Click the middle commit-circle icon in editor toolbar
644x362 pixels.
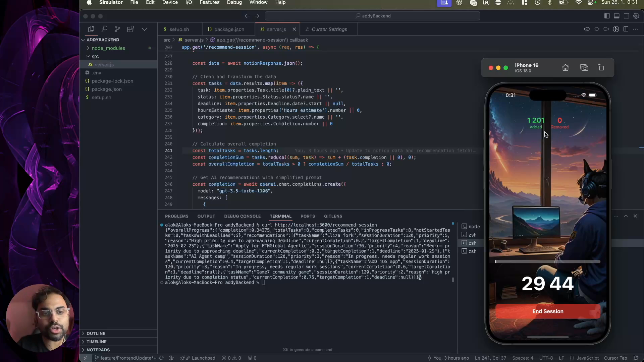(x=596, y=29)
